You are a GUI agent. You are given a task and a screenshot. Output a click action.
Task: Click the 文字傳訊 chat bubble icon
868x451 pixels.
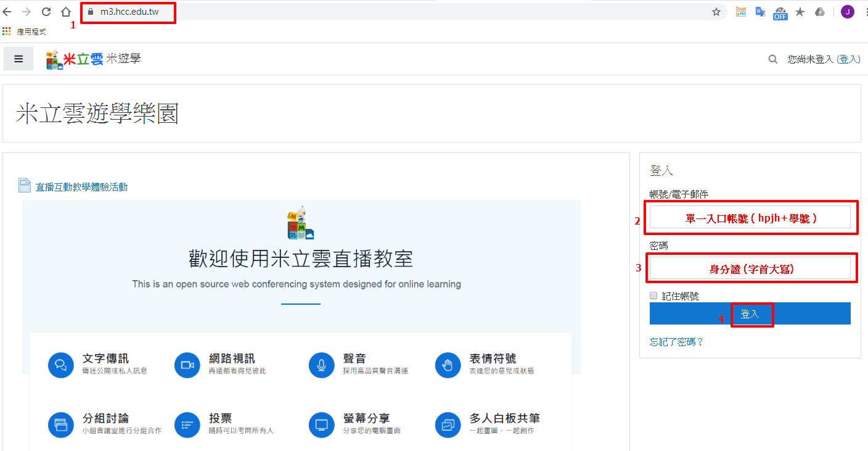tap(61, 365)
